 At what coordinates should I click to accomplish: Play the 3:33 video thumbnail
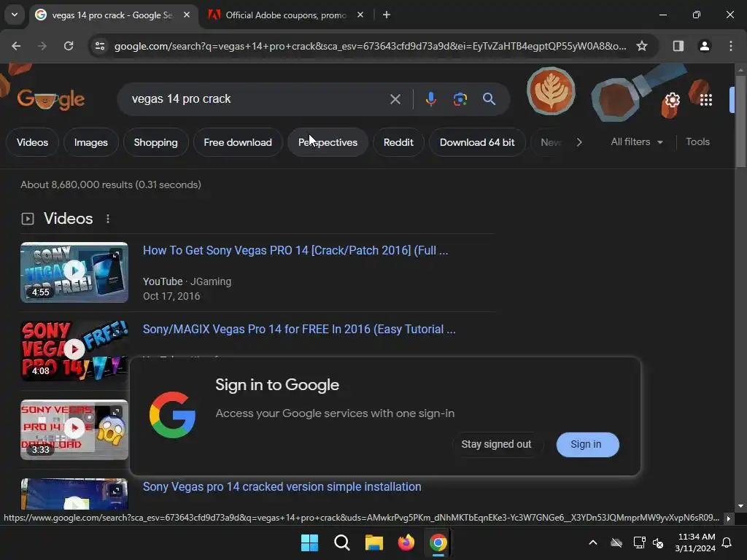point(74,429)
